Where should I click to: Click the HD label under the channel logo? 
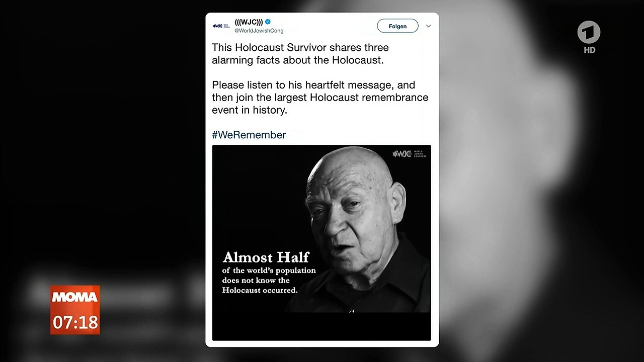click(x=590, y=50)
